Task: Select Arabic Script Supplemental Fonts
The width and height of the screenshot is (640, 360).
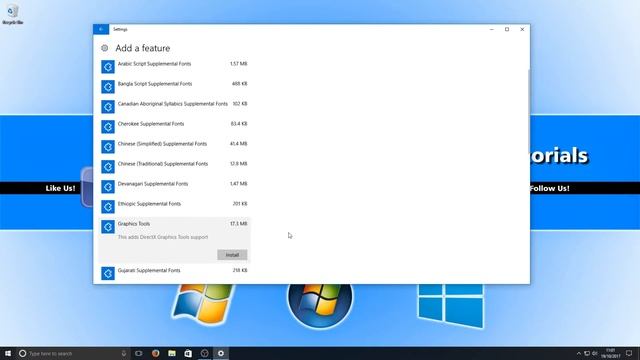Action: pos(154,64)
